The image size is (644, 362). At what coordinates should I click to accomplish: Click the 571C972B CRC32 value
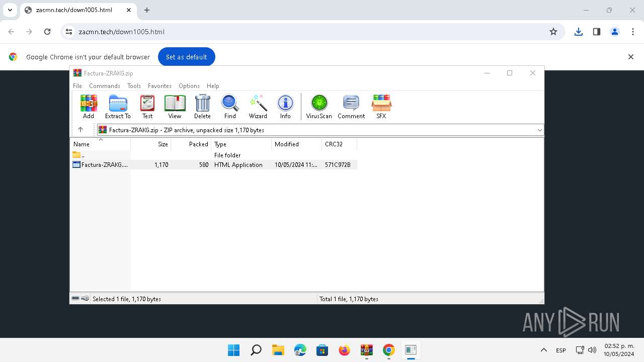pos(338,165)
